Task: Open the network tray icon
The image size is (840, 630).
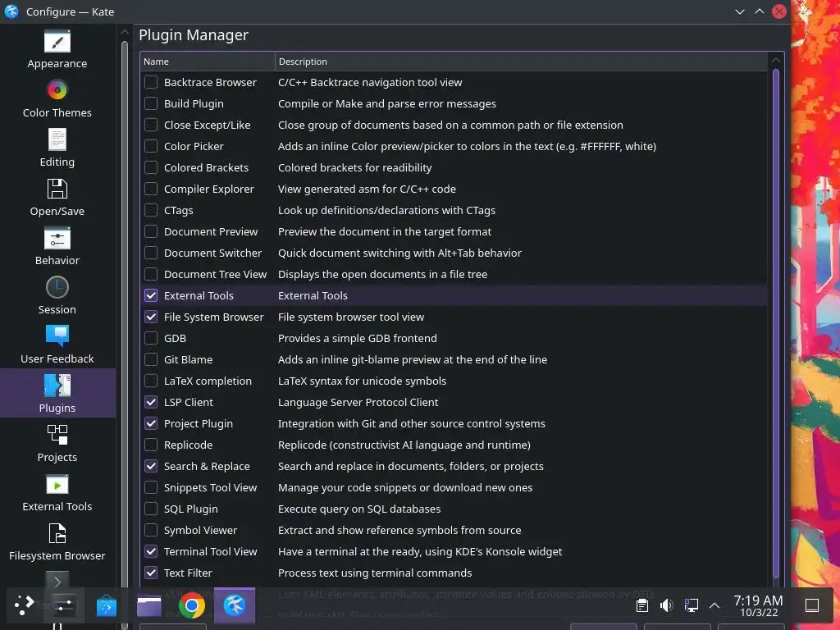Action: pos(691,605)
